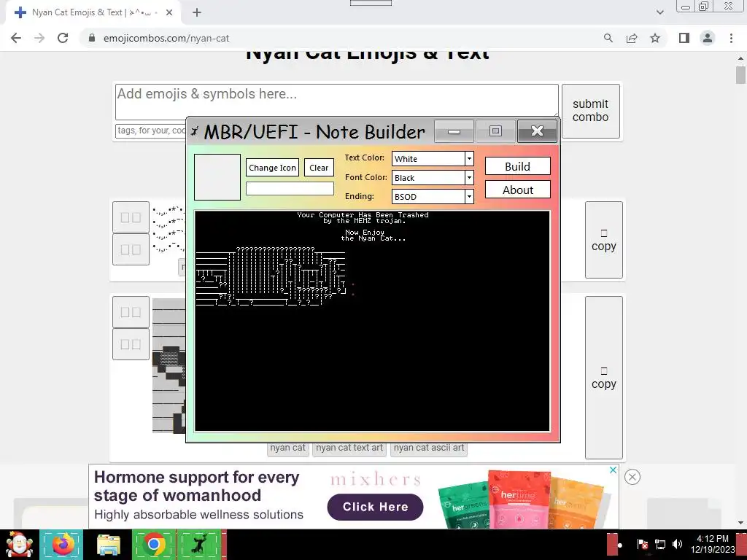Click the share page icon in address bar

(x=632, y=38)
